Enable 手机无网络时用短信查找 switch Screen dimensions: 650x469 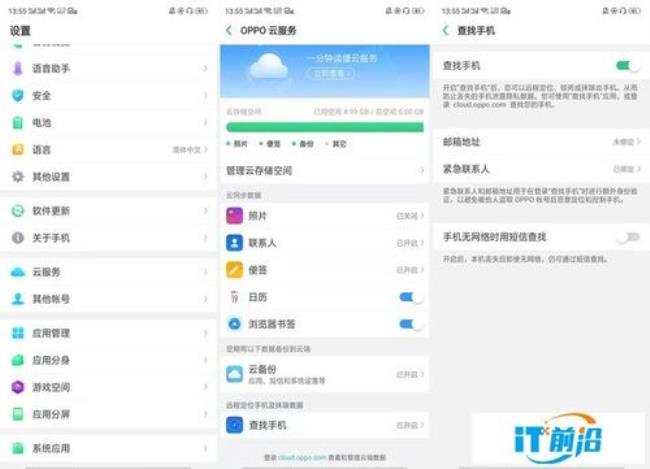[628, 237]
